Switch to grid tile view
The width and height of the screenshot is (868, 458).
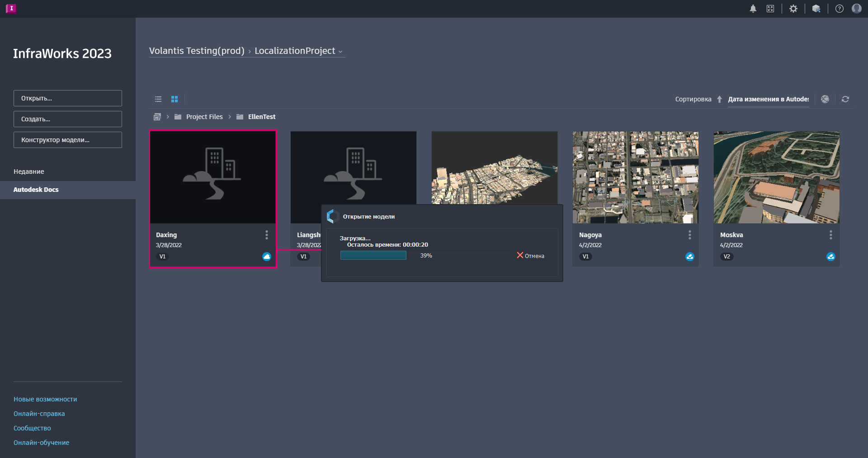(x=175, y=99)
